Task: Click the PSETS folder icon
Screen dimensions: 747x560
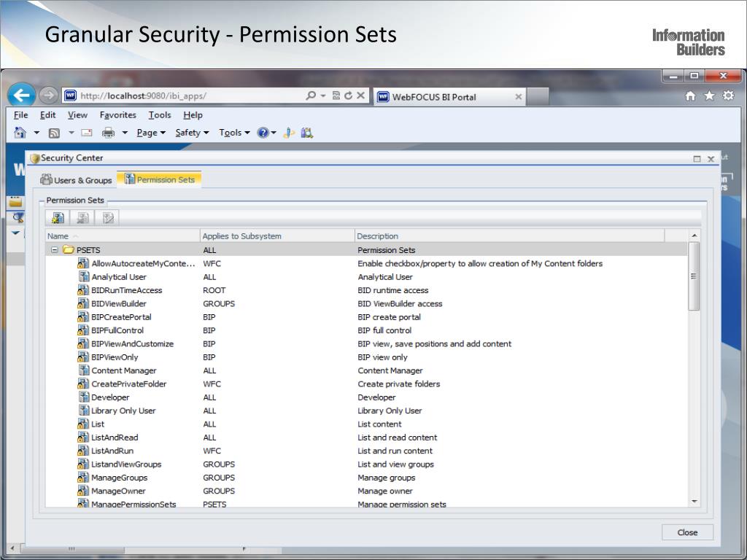Action: click(x=69, y=249)
